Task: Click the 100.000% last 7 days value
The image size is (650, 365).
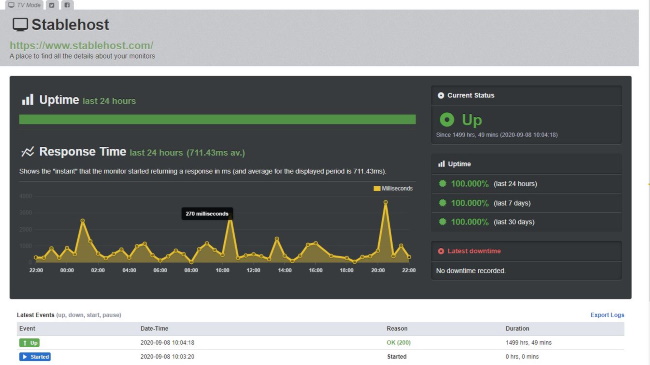Action: click(470, 203)
